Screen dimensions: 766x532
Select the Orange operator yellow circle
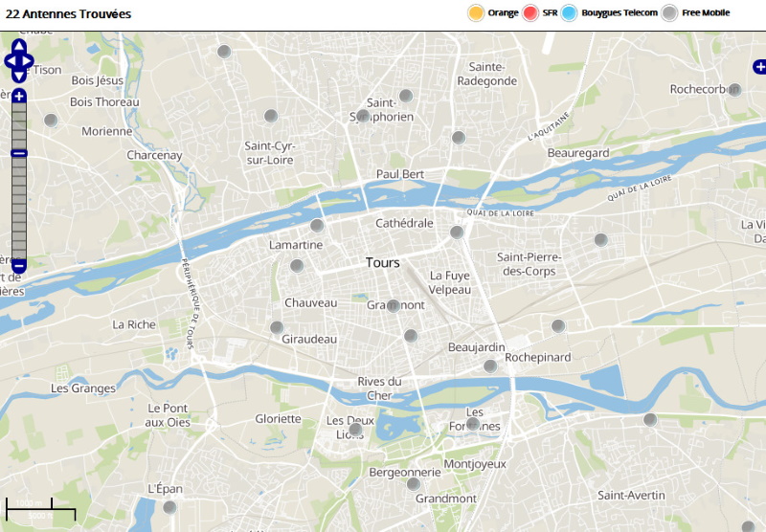(475, 12)
